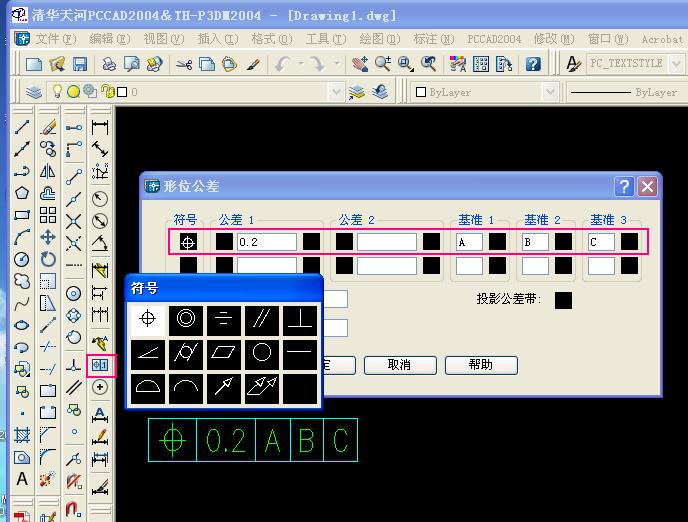Choose the symmetry symbol in palette

coord(224,319)
